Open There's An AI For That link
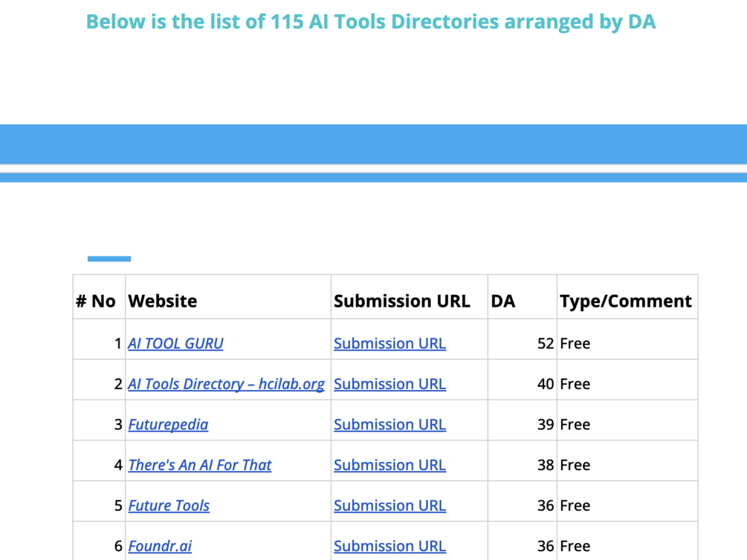Viewport: 747px width, 560px height. tap(200, 465)
